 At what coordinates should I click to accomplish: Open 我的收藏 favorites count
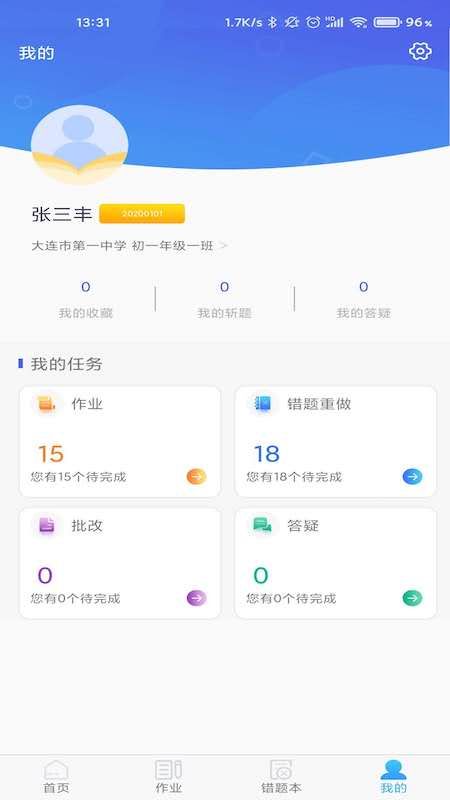[86, 300]
